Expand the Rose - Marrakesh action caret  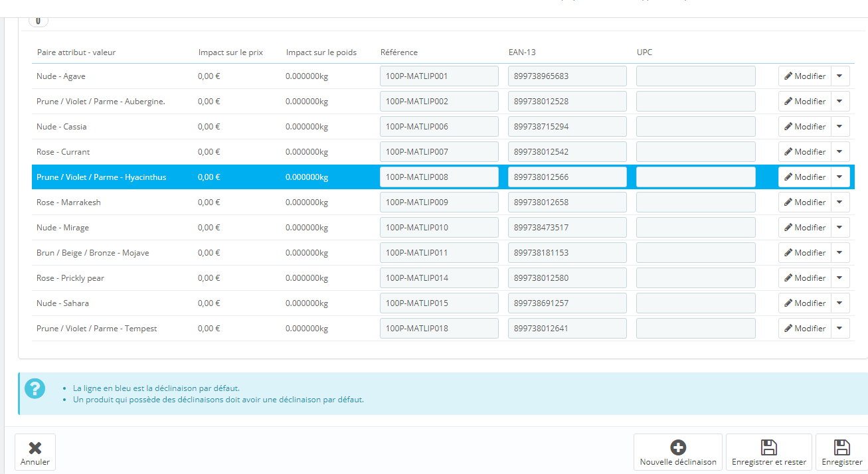point(840,202)
